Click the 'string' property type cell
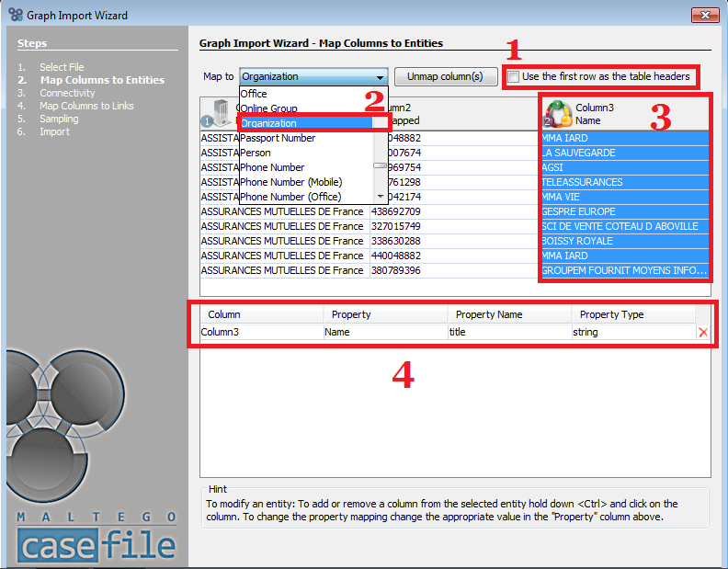The image size is (728, 569). pyautogui.click(x=633, y=332)
